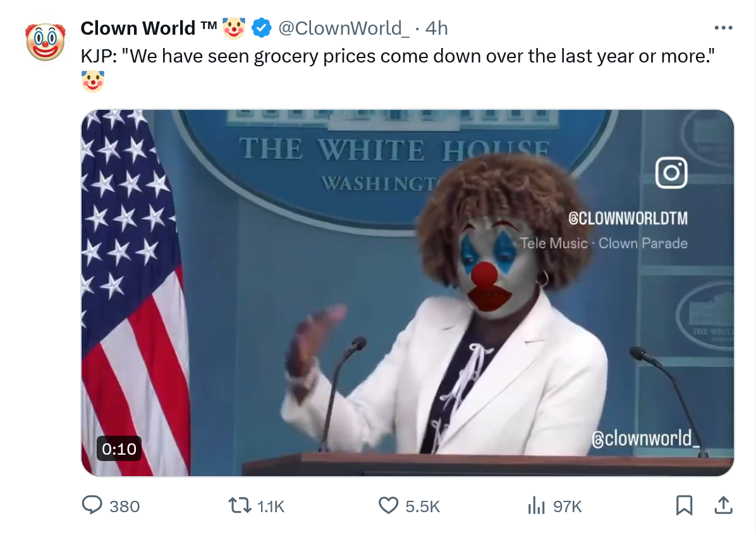This screenshot has height=533, width=756.
Task: Visit the @ClownWorld_ handle link
Action: point(344,28)
